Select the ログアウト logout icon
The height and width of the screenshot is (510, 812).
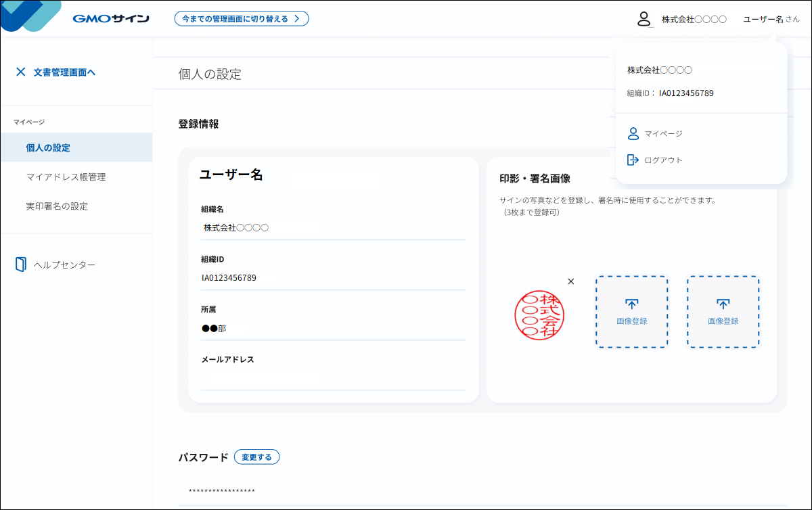(633, 160)
